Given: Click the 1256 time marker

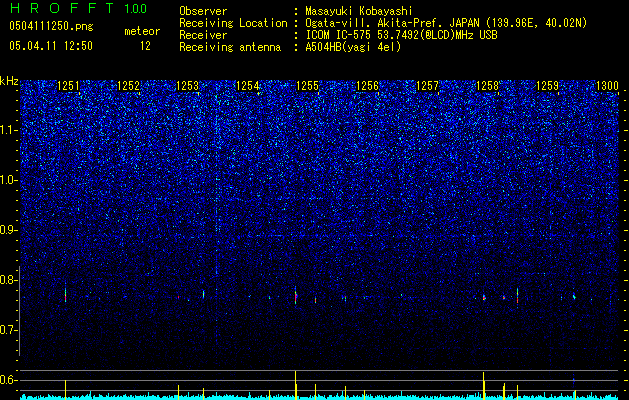Looking at the screenshot, I should 367,85.
